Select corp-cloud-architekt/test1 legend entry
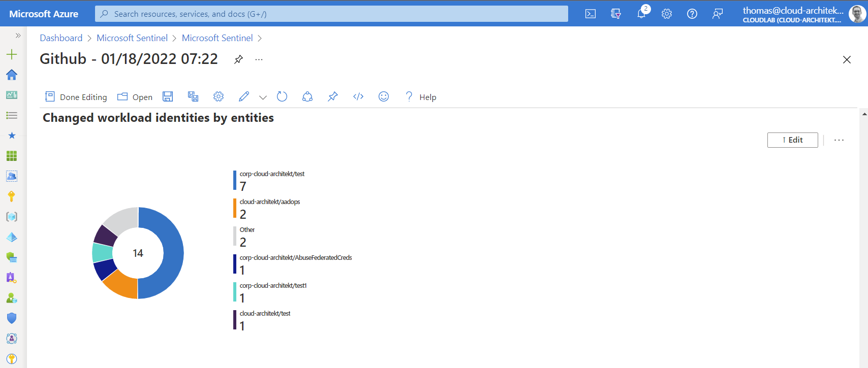 [x=270, y=293]
